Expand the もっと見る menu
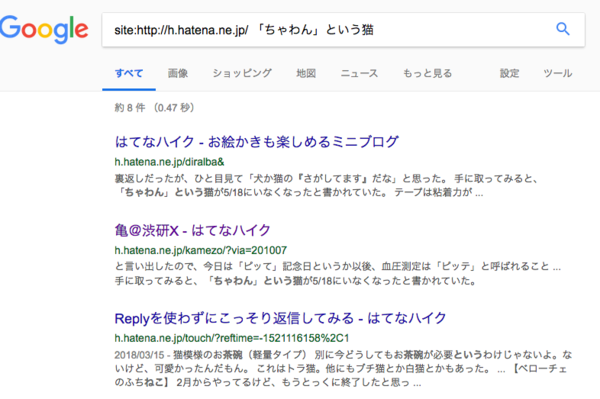The image size is (600, 399). pyautogui.click(x=427, y=73)
